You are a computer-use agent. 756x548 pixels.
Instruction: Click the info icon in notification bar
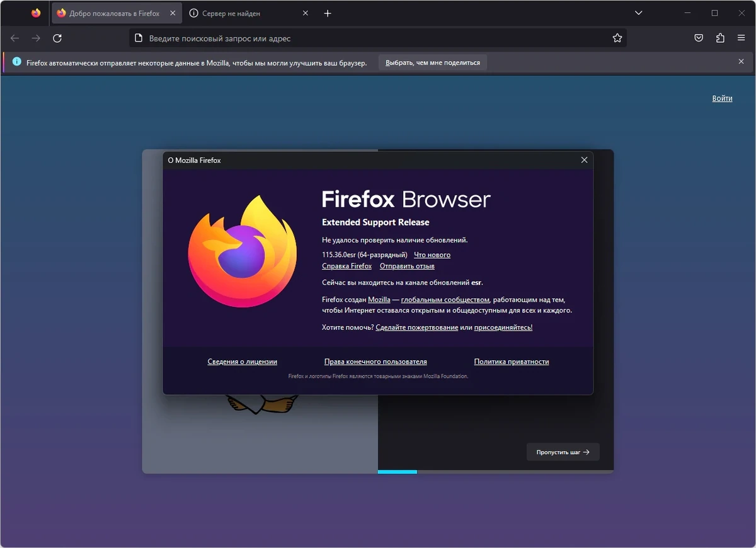click(x=16, y=62)
